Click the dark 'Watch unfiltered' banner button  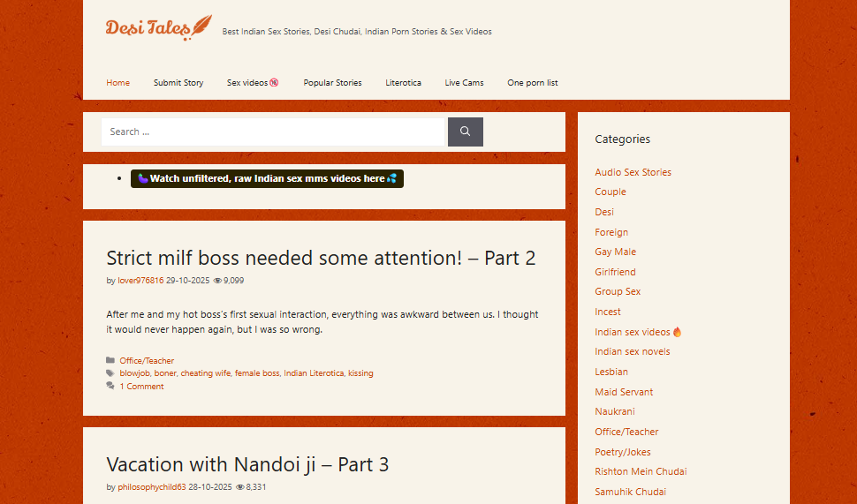click(267, 178)
